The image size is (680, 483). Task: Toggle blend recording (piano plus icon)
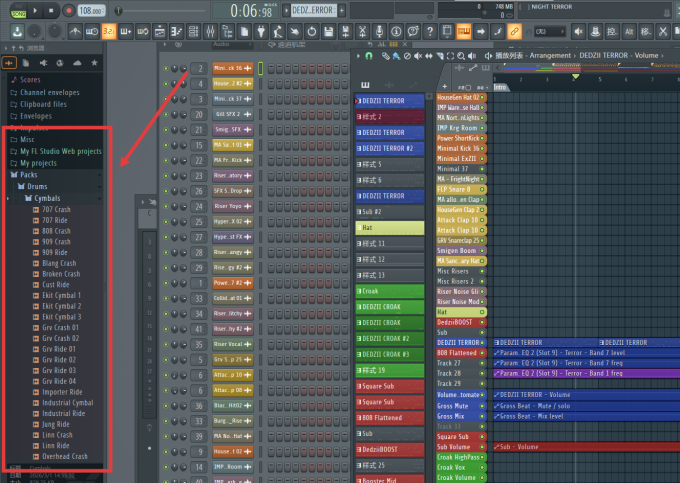tap(126, 31)
